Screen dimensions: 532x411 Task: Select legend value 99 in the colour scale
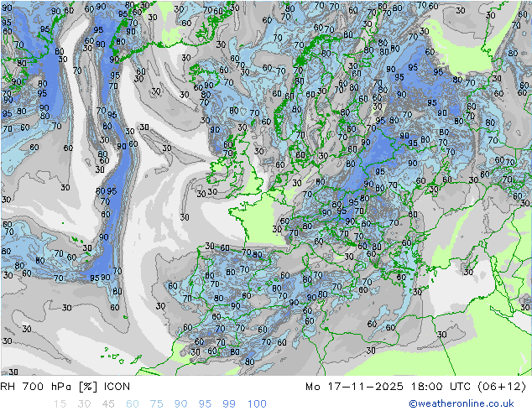pos(229,404)
